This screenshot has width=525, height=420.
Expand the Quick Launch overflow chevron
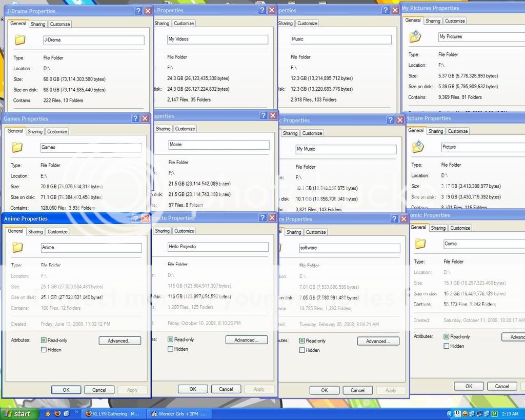pyautogui.click(x=77, y=412)
